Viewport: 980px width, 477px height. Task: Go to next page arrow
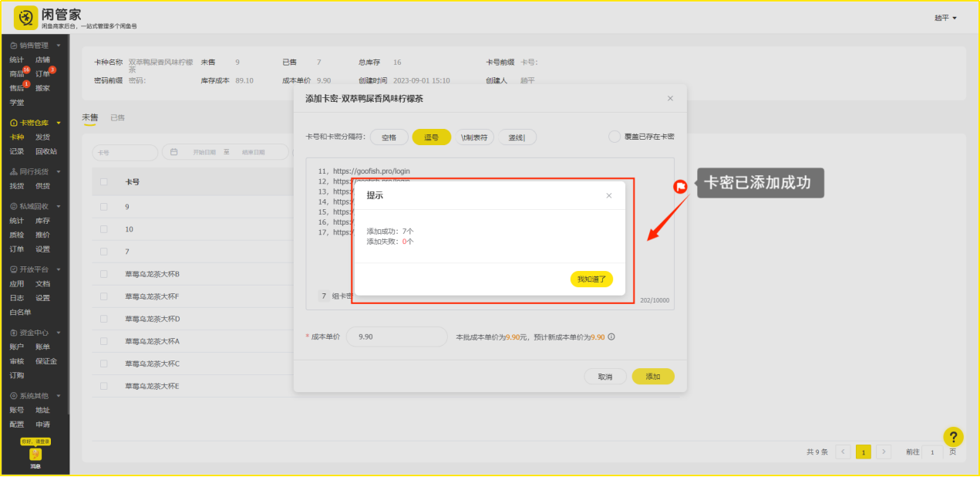pyautogui.click(x=884, y=452)
